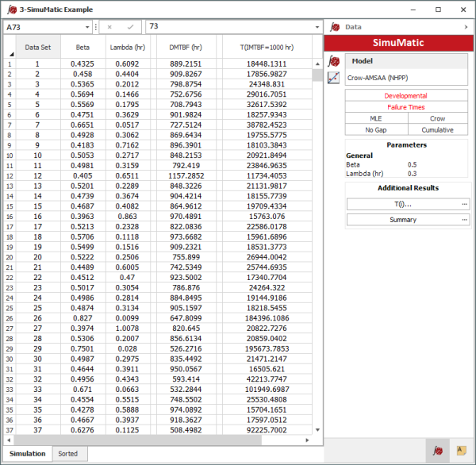The height and width of the screenshot is (465, 476).
Task: Click the yellow notes icon at bottom right
Action: tap(459, 450)
